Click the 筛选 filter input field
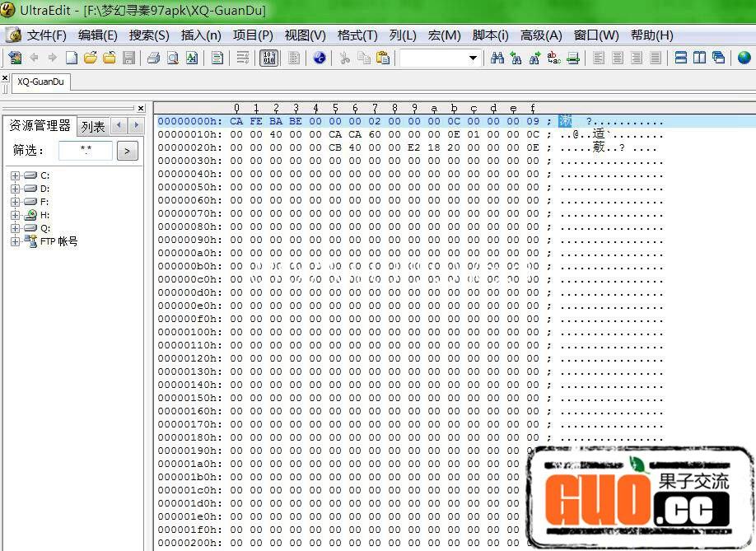The image size is (756, 551). [86, 151]
